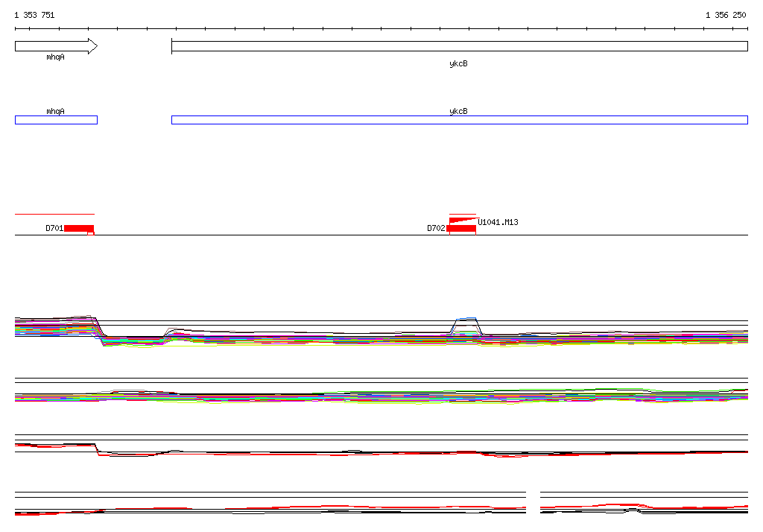Click the red D701 feature block
The image size is (763, 532).
click(79, 228)
